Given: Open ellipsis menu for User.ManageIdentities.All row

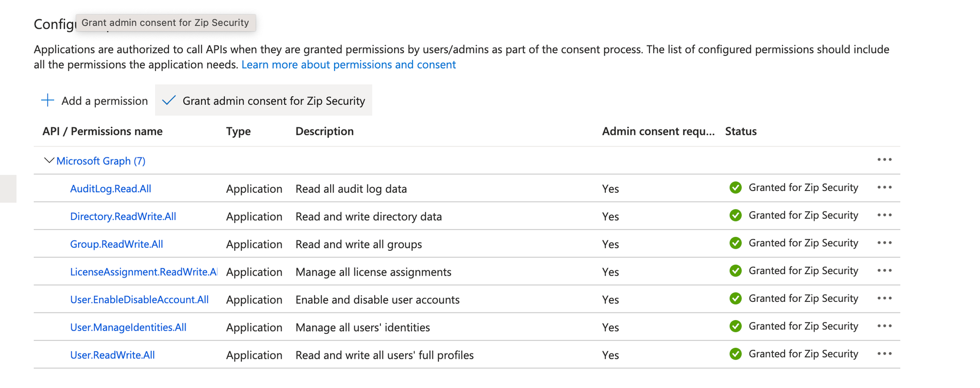Looking at the screenshot, I should [x=884, y=326].
